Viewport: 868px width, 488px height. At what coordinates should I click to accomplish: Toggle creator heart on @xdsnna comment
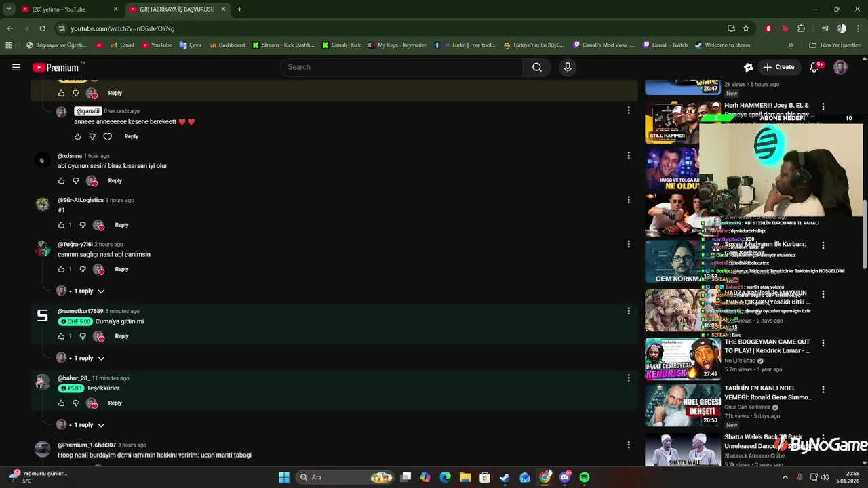point(92,181)
